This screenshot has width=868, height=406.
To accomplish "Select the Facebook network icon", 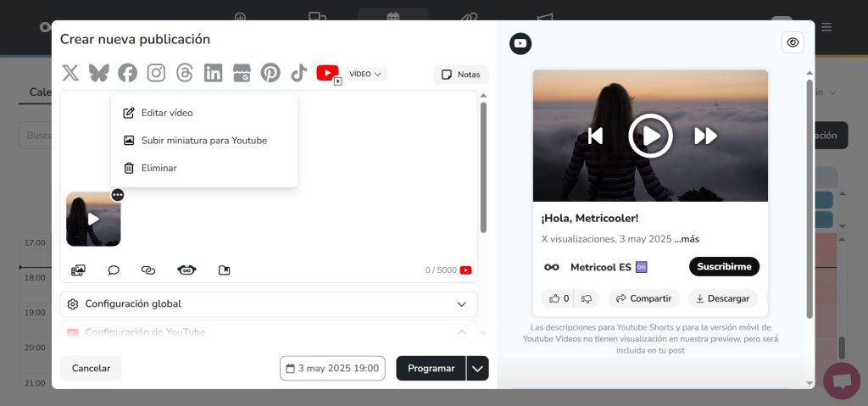I will [127, 73].
